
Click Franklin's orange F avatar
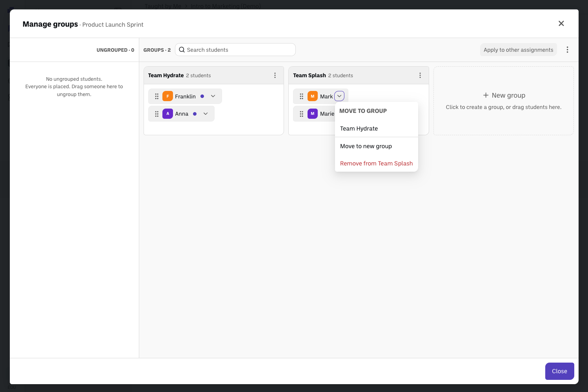tap(167, 96)
